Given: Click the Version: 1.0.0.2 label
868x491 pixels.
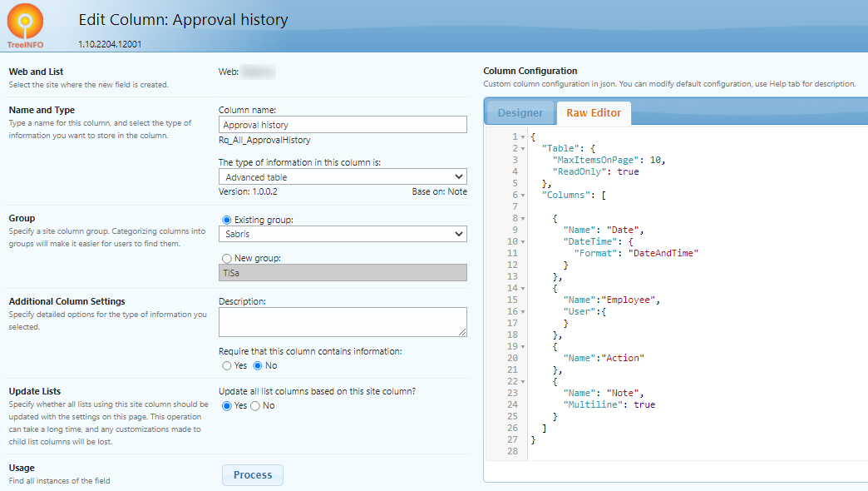Looking at the screenshot, I should point(248,191).
